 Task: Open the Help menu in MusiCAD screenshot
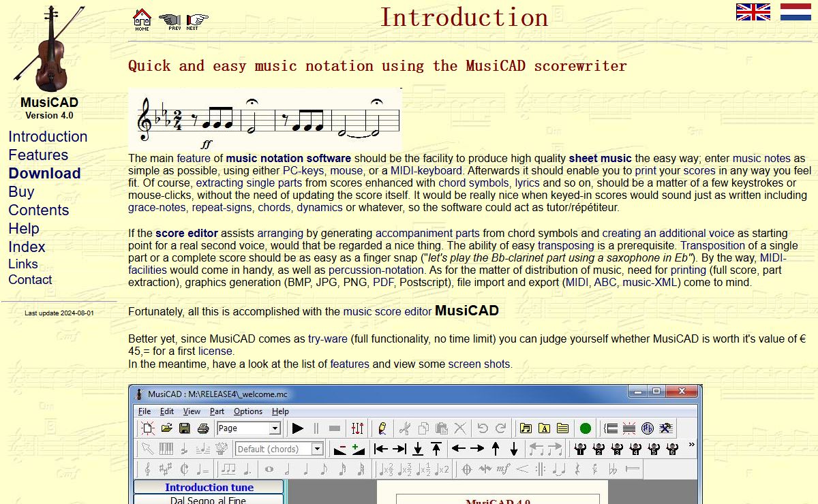(280, 411)
